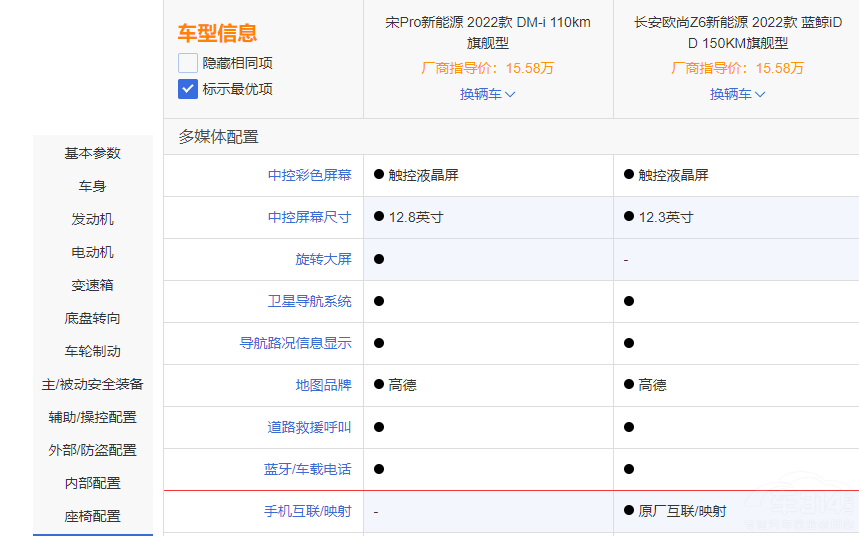Click the 中控彩色屏幕 parameter link

pyautogui.click(x=309, y=175)
